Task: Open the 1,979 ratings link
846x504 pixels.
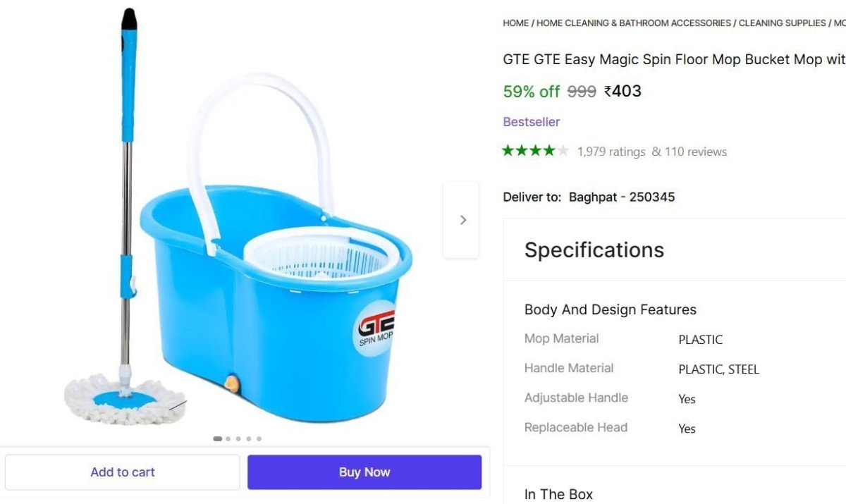Action: [611, 152]
